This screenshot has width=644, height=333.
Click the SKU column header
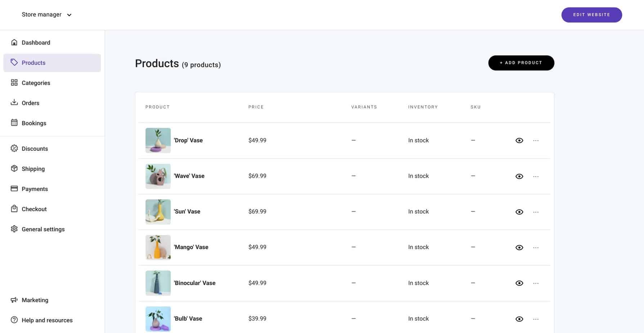pos(475,107)
